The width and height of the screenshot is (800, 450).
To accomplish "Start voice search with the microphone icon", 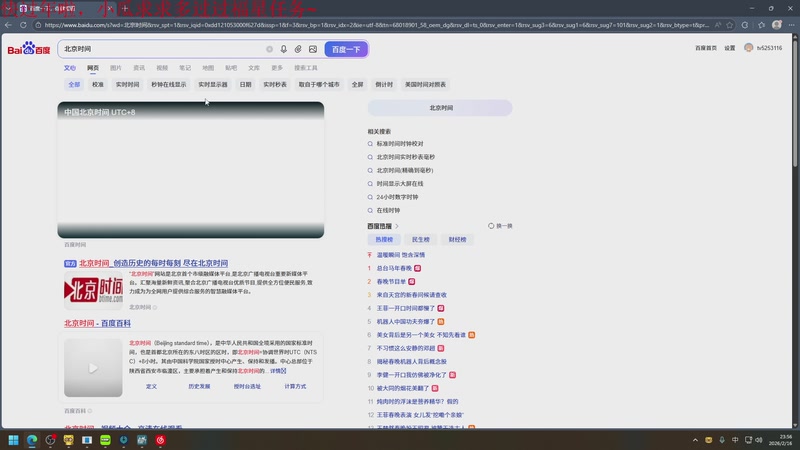I will 284,49.
